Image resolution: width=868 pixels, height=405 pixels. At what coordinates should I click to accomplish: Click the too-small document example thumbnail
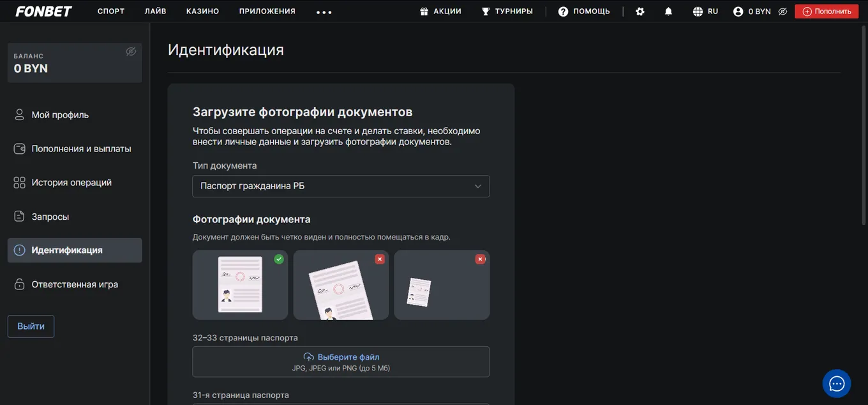tap(442, 285)
